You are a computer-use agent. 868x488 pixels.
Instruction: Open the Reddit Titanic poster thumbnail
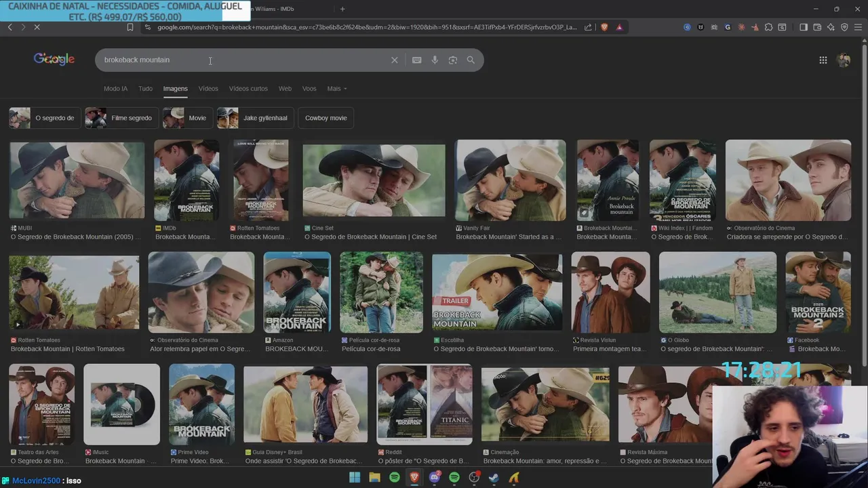coord(425,404)
